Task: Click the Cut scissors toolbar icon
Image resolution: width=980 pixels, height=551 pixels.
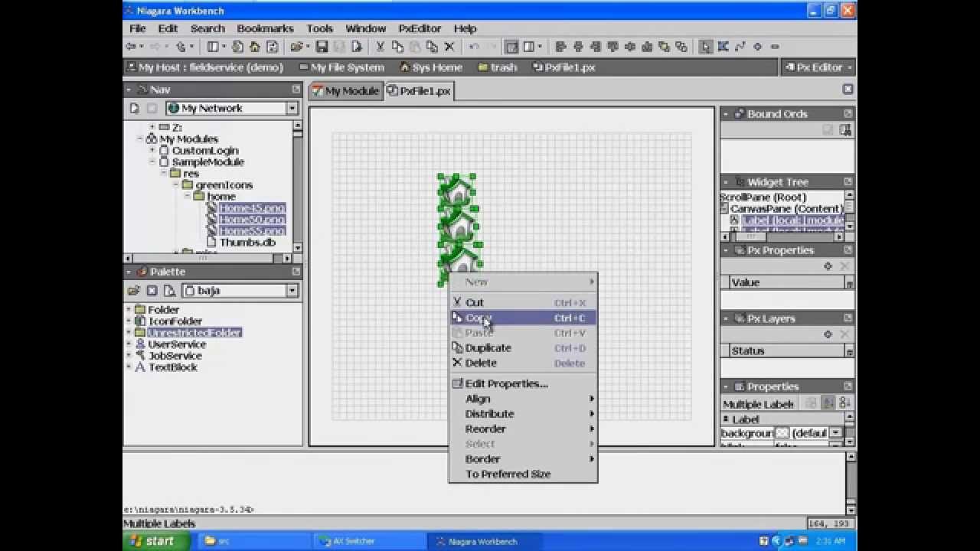Action: point(380,47)
